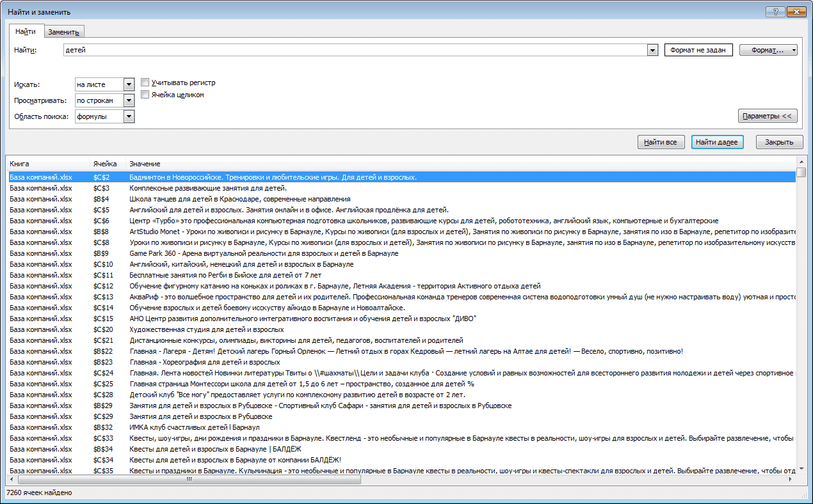Click the Найти все button
Screen dimensions: 813x504
click(661, 142)
